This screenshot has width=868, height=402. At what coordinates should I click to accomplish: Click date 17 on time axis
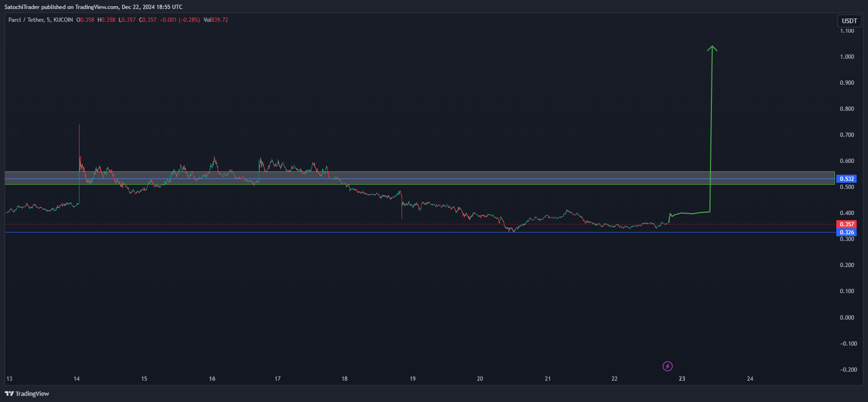278,379
